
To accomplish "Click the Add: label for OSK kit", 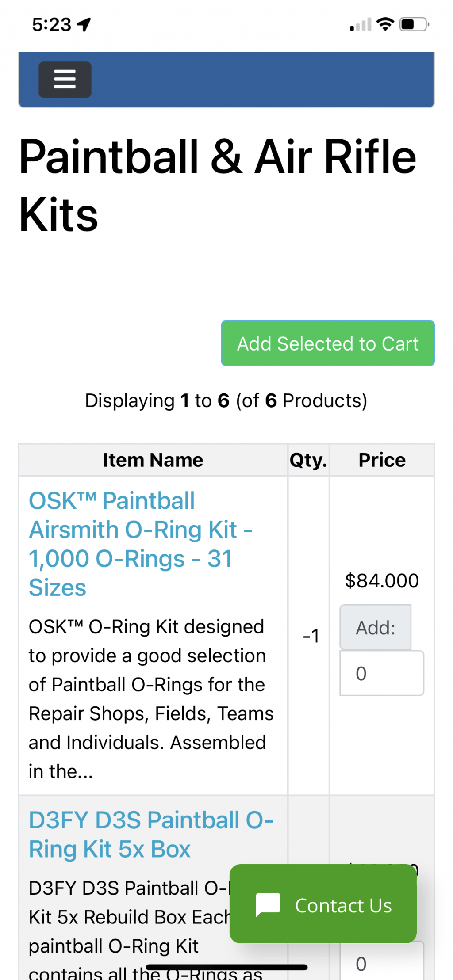I will coord(376,627).
